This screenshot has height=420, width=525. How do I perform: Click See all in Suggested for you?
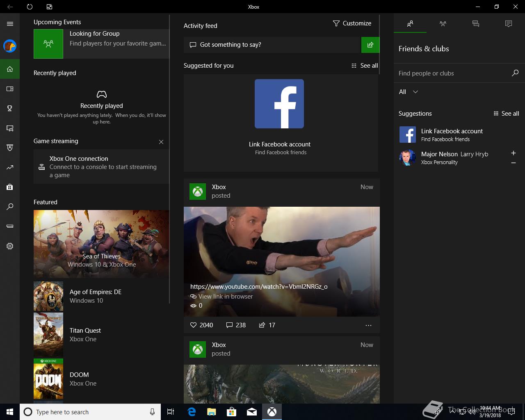(365, 66)
